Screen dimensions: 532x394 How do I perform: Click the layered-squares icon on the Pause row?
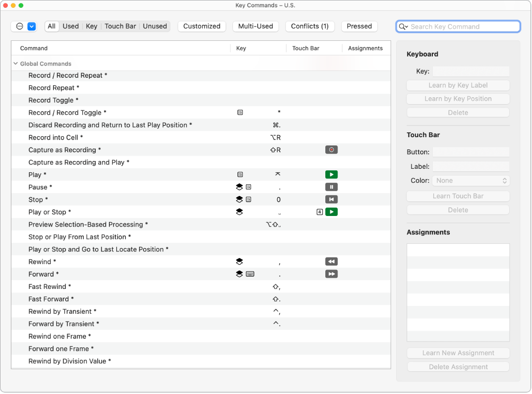tap(239, 187)
